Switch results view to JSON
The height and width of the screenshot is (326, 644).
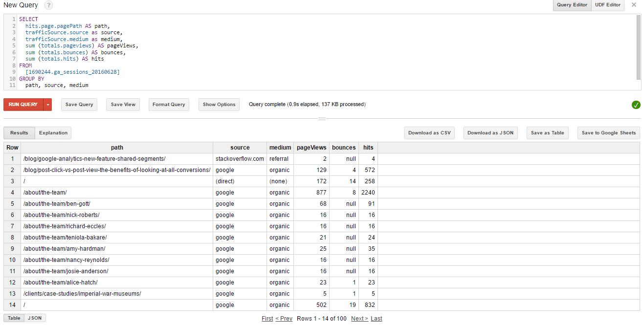tap(35, 318)
